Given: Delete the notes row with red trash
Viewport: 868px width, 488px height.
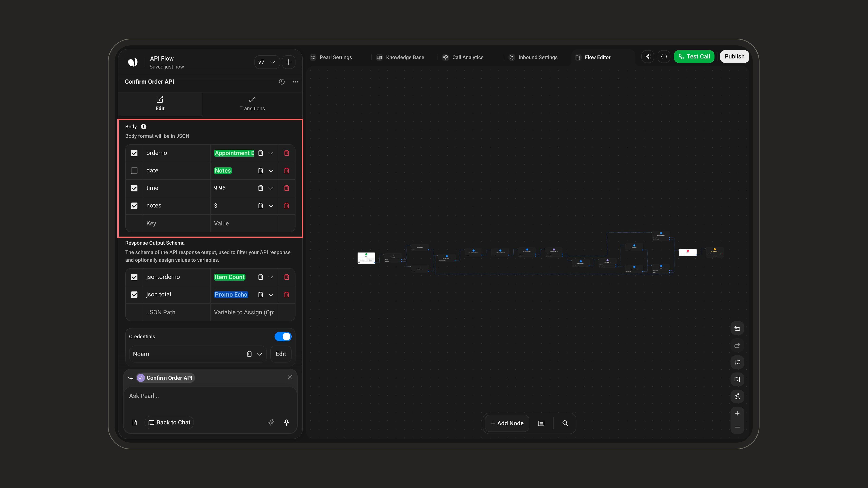Looking at the screenshot, I should [287, 206].
